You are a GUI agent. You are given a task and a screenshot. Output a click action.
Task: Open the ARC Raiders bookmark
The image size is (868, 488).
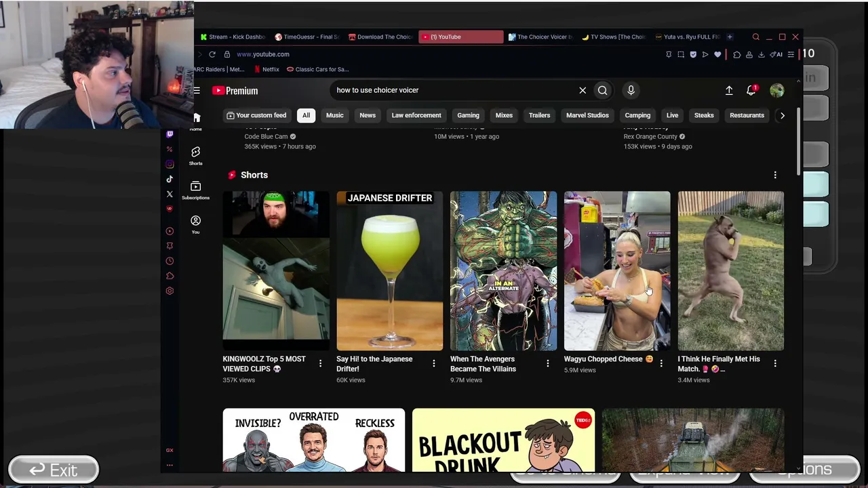coord(219,69)
